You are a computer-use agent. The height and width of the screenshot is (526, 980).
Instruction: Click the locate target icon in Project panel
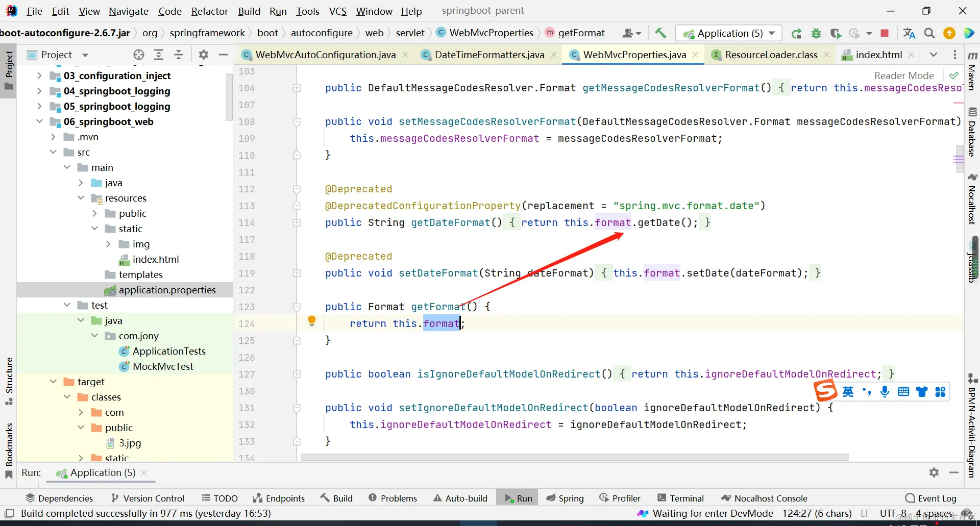(139, 55)
